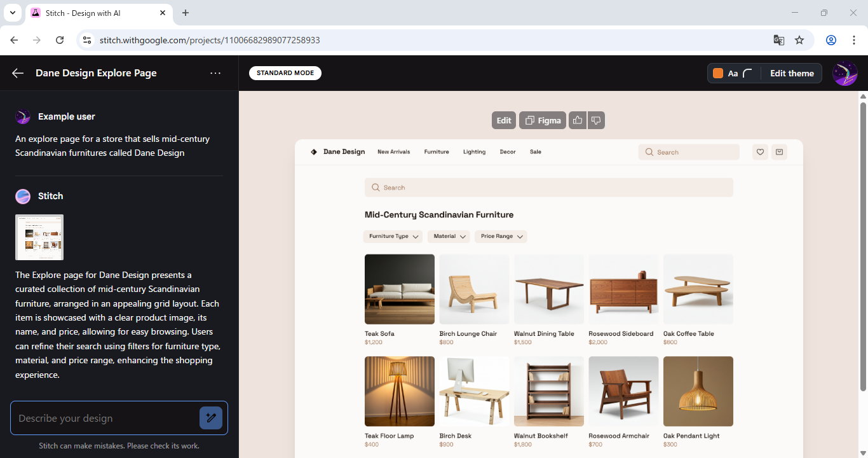Go back using the project back arrow
This screenshot has height=458, width=868.
tap(18, 73)
